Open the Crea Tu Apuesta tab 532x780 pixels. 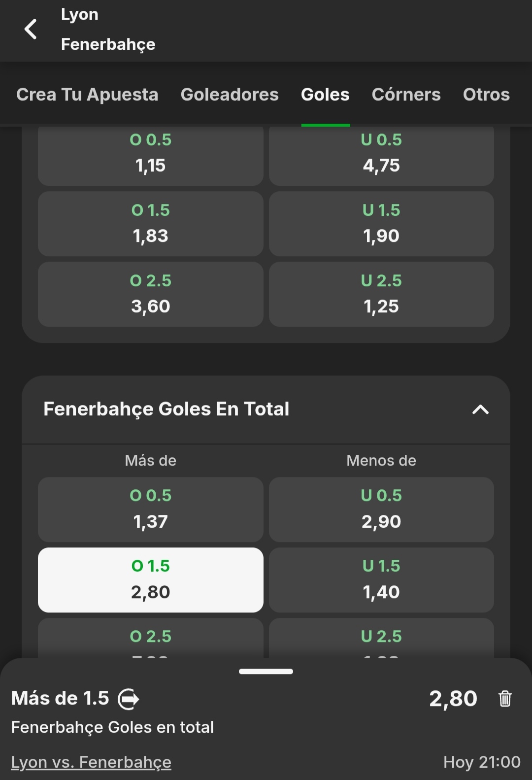pos(87,94)
